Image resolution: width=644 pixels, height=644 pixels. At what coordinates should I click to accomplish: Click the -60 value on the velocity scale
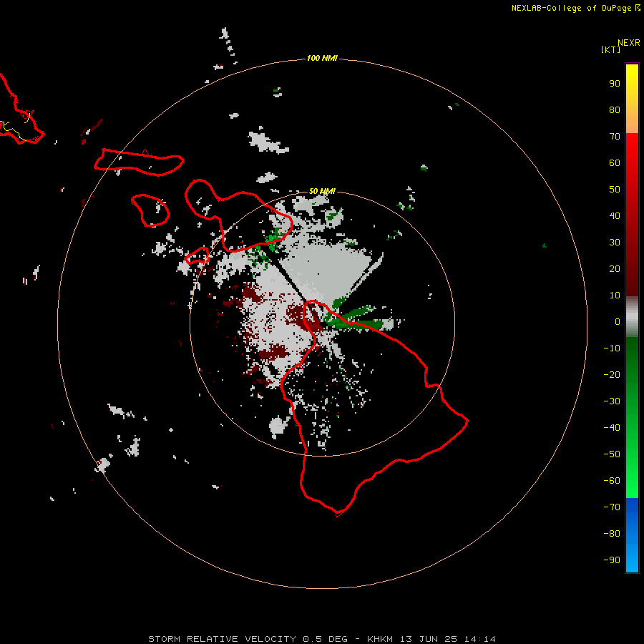[612, 481]
